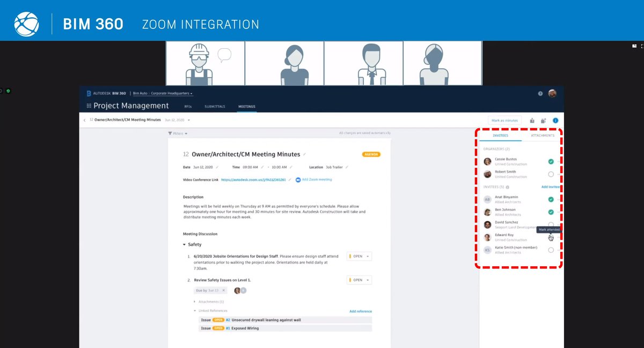Change status OPEN for Jobsite Orientations item
Image resolution: width=644 pixels, height=348 pixels.
[359, 256]
